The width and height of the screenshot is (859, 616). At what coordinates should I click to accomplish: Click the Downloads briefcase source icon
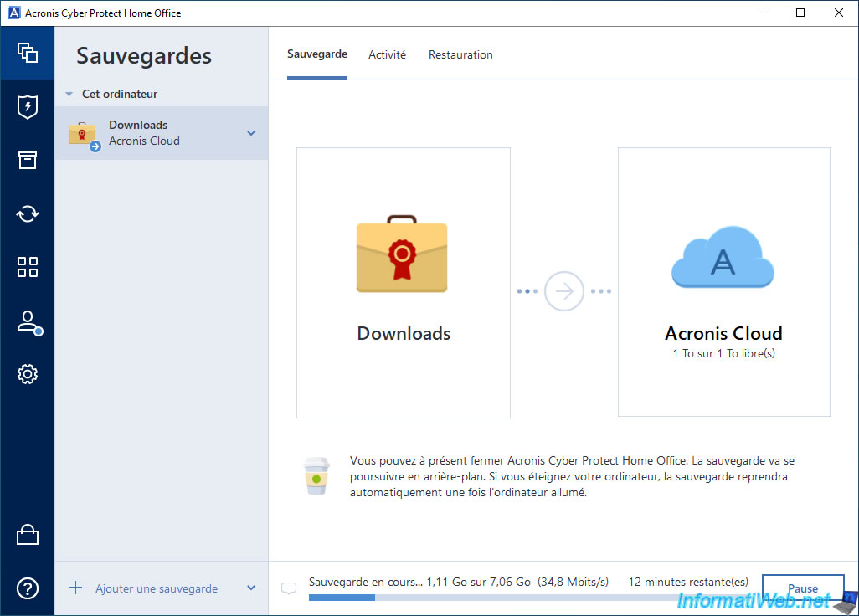coord(402,254)
